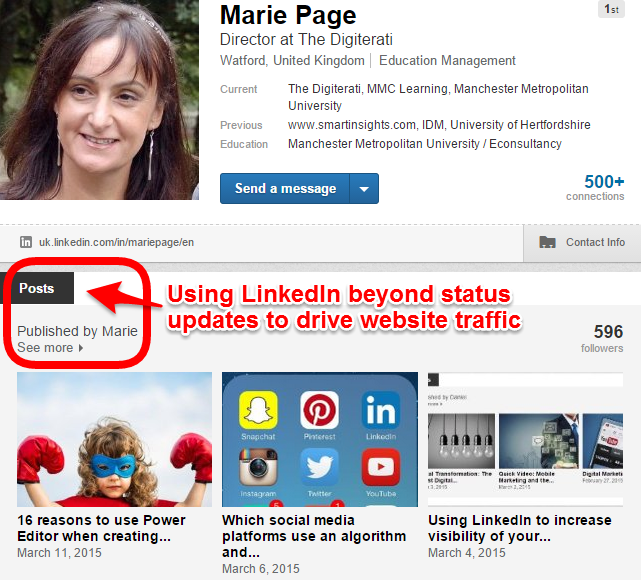
Task: Click the YouTube icon in post image
Action: pyautogui.click(x=381, y=467)
